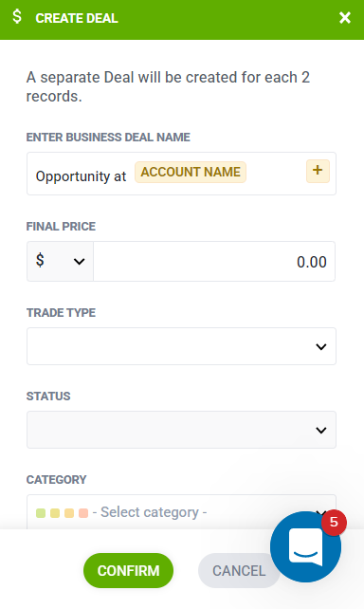
Task: Click the Status chevron arrow
Action: click(x=321, y=430)
